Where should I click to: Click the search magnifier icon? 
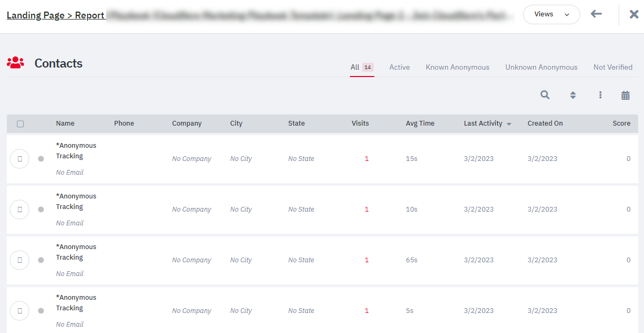click(x=545, y=95)
